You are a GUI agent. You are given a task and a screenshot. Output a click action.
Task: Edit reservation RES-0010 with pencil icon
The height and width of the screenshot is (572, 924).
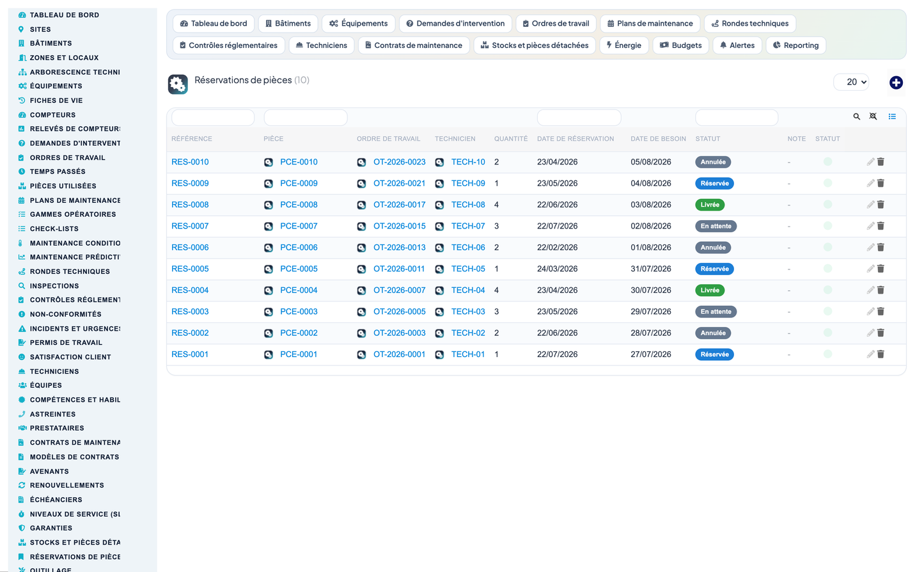(x=870, y=162)
